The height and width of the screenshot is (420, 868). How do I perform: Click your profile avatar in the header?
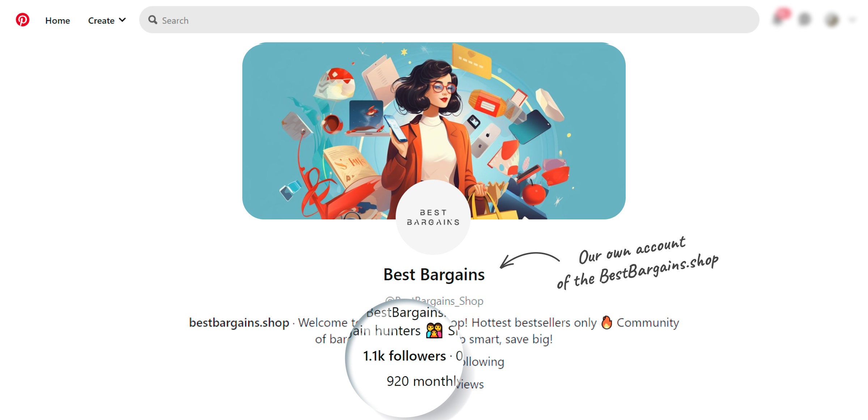[x=832, y=20]
